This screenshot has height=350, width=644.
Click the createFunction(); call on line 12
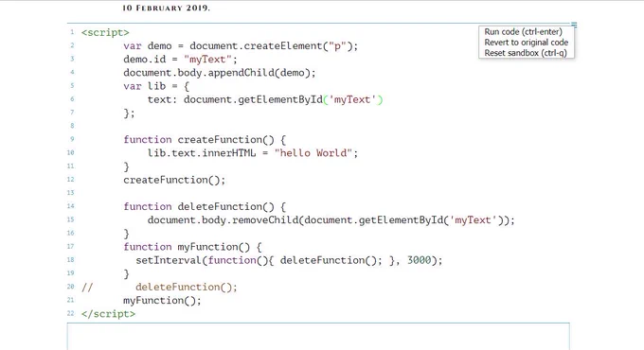pos(174,180)
